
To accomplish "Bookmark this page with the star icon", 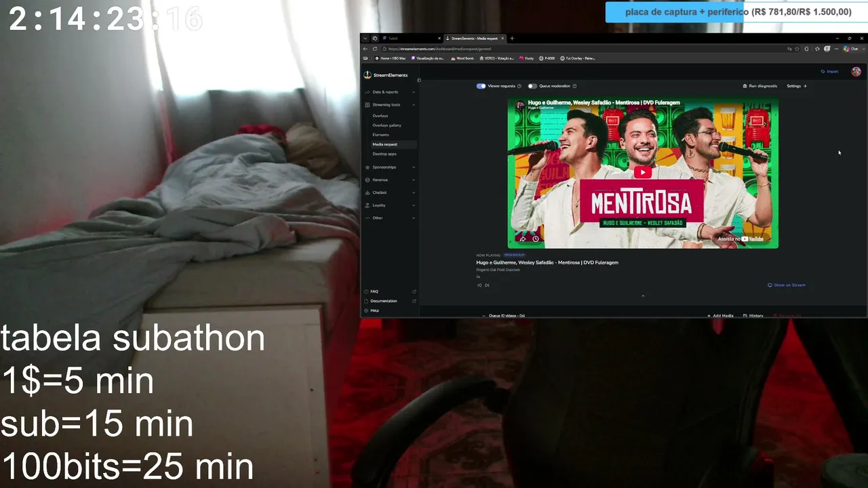I will click(797, 49).
